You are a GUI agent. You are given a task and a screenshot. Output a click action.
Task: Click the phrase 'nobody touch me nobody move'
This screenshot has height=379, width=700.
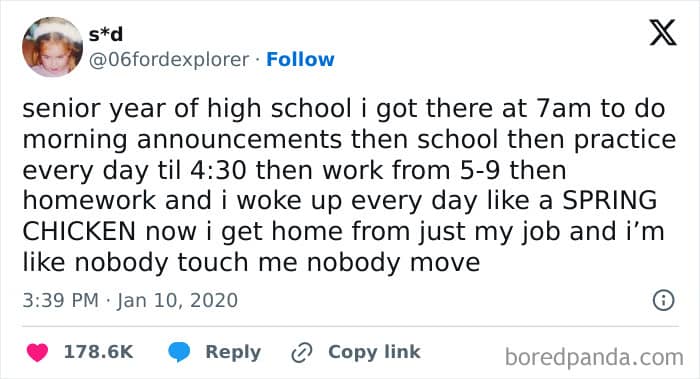pos(277,262)
